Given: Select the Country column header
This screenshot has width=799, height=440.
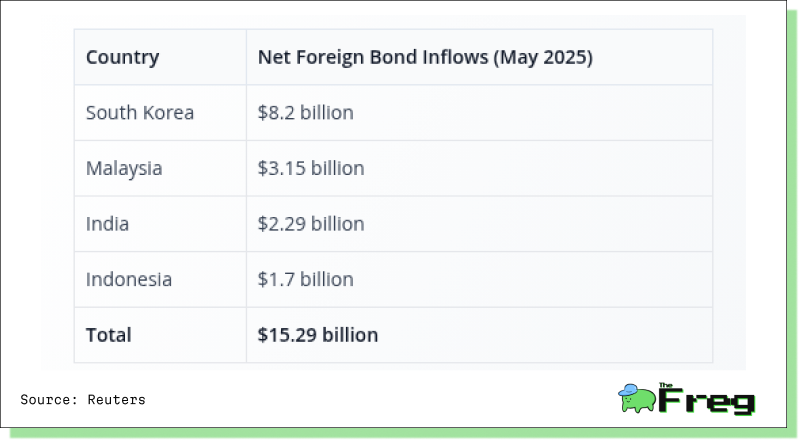Looking at the screenshot, I should pos(122,57).
